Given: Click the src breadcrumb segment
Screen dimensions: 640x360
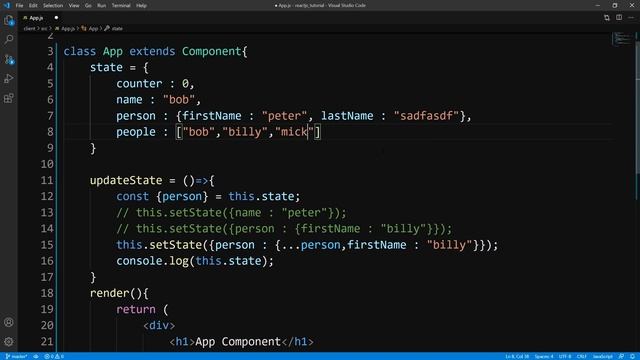Looking at the screenshot, I should pyautogui.click(x=44, y=29).
